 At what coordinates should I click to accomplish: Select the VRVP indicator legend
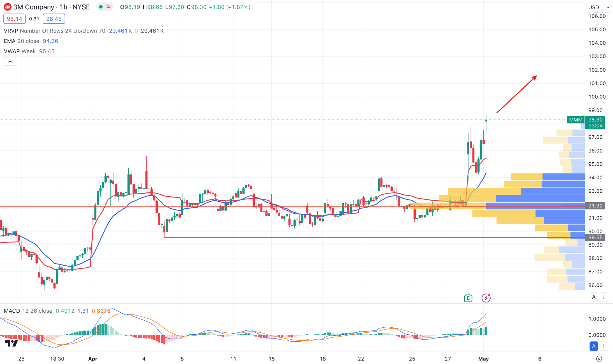[x=55, y=31]
